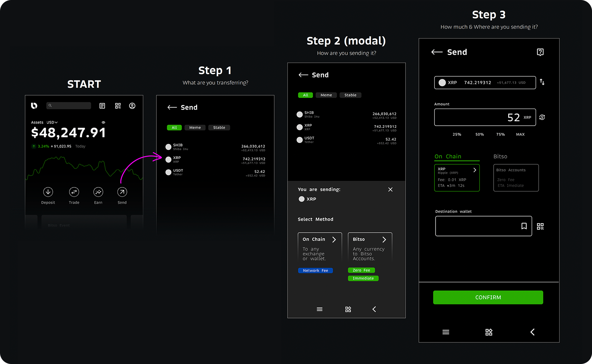Set amount to MAX
The width and height of the screenshot is (592, 364).
click(520, 134)
